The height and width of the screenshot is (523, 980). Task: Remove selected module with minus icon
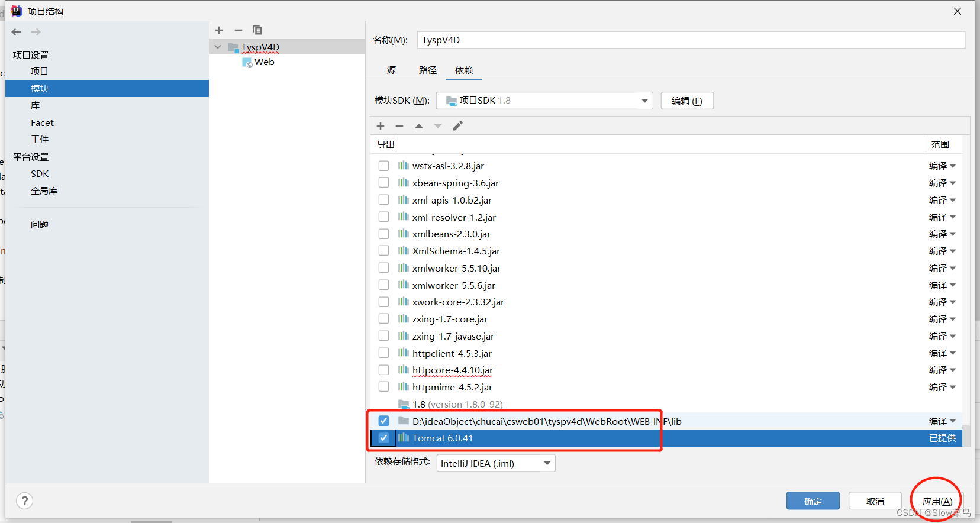(238, 30)
